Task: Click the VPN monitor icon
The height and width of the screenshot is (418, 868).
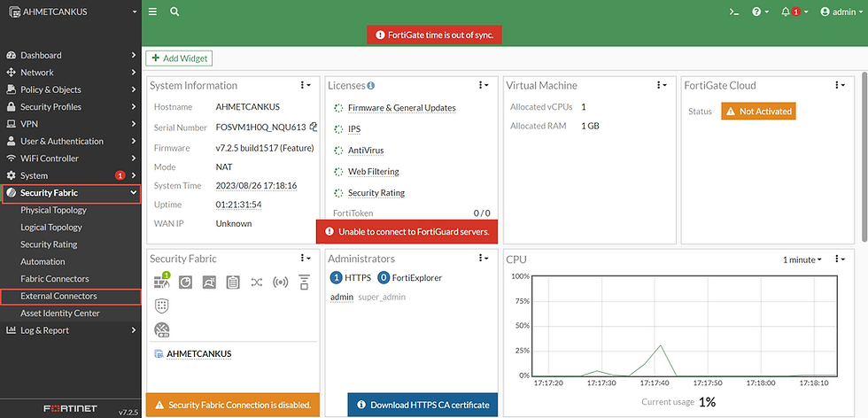Action: click(11, 124)
